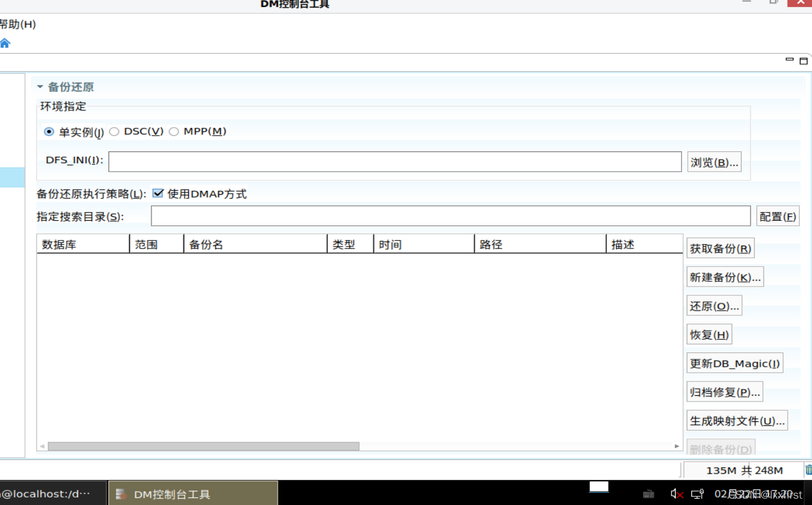Run garbage collector trash icon
Viewport: 812px width, 505px height.
pos(809,470)
